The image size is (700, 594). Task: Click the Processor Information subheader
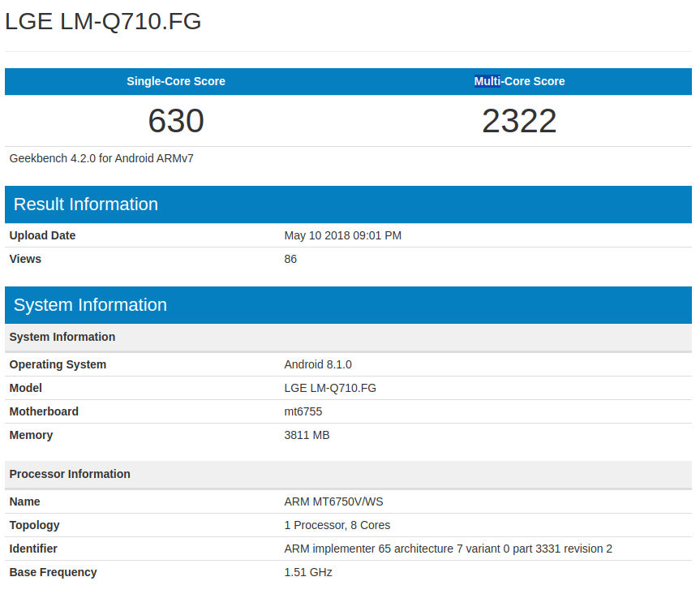coord(348,474)
